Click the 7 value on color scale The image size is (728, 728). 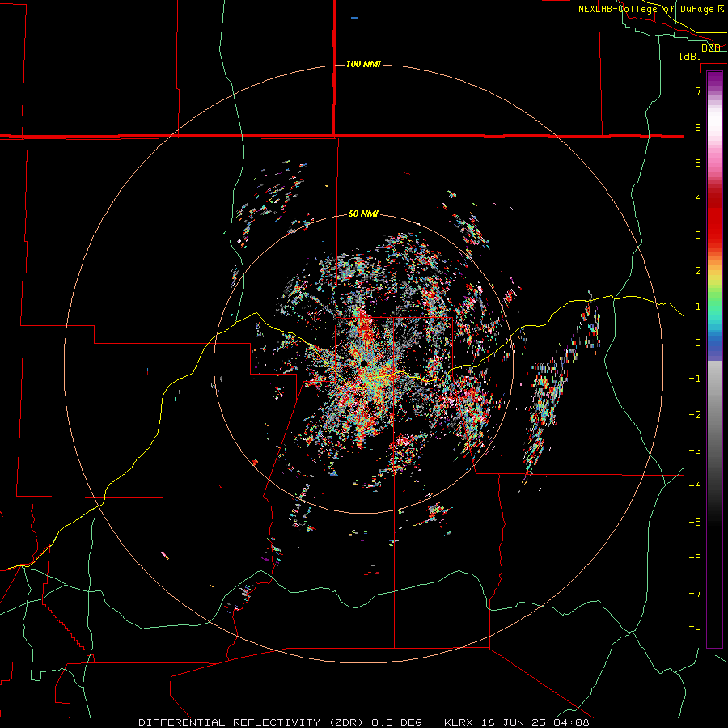[698, 91]
